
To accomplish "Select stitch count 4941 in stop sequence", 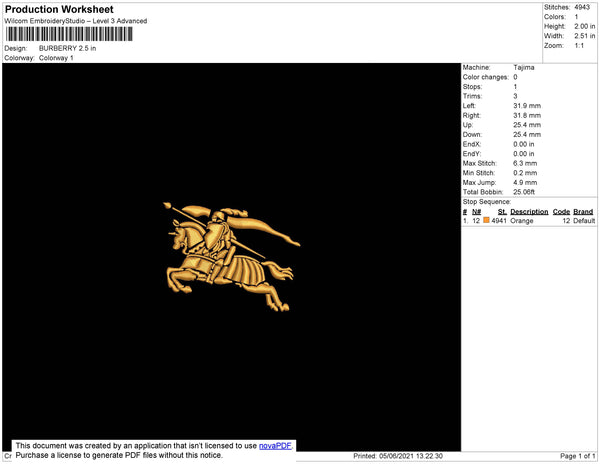I will tap(499, 221).
